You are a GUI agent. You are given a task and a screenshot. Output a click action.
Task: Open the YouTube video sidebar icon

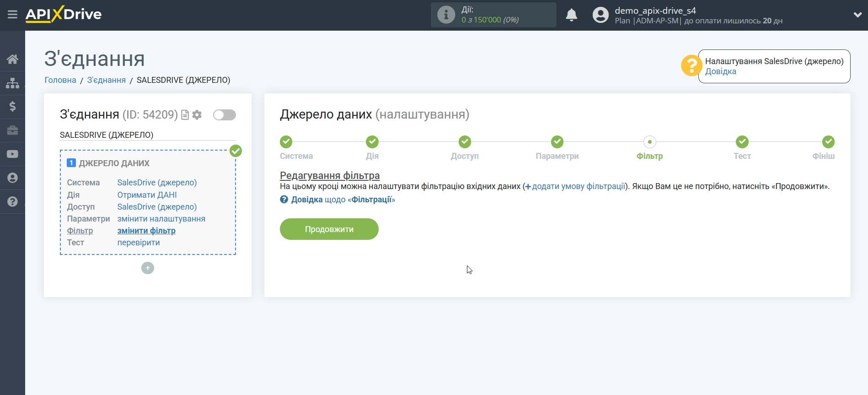[x=12, y=154]
